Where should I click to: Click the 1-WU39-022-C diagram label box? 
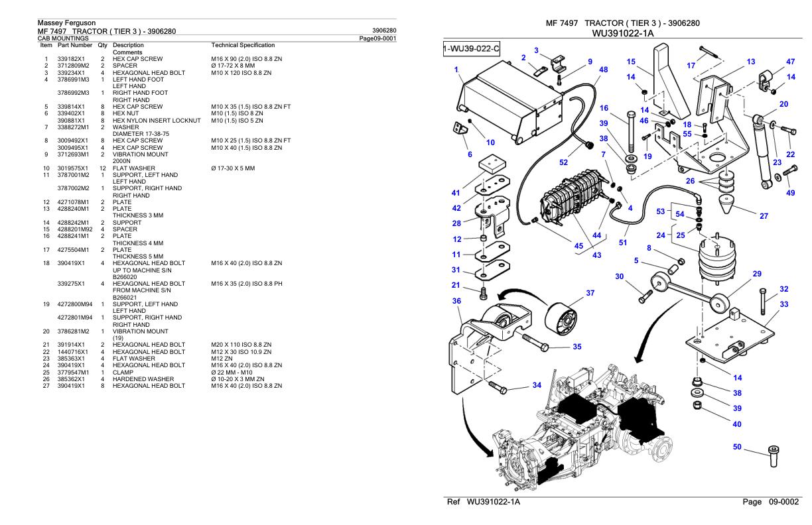pyautogui.click(x=472, y=50)
